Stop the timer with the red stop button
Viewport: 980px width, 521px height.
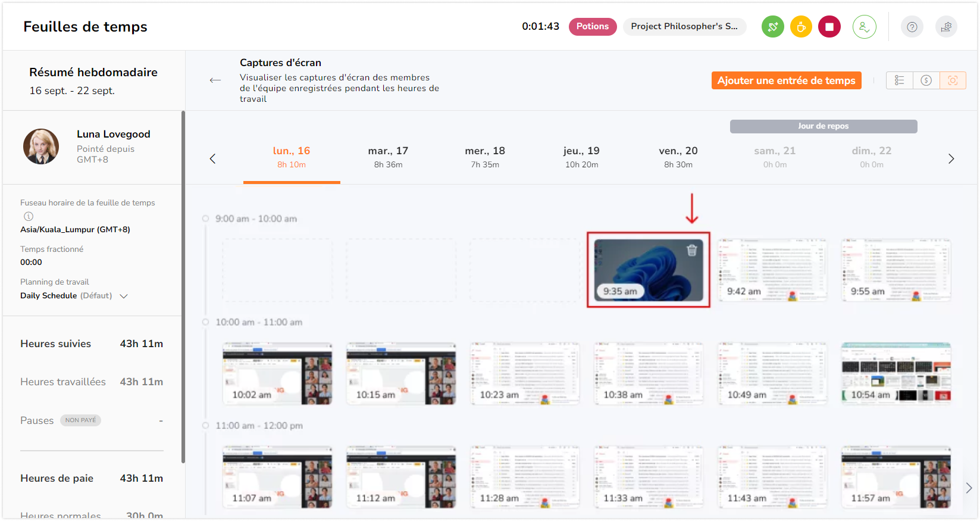pyautogui.click(x=829, y=27)
